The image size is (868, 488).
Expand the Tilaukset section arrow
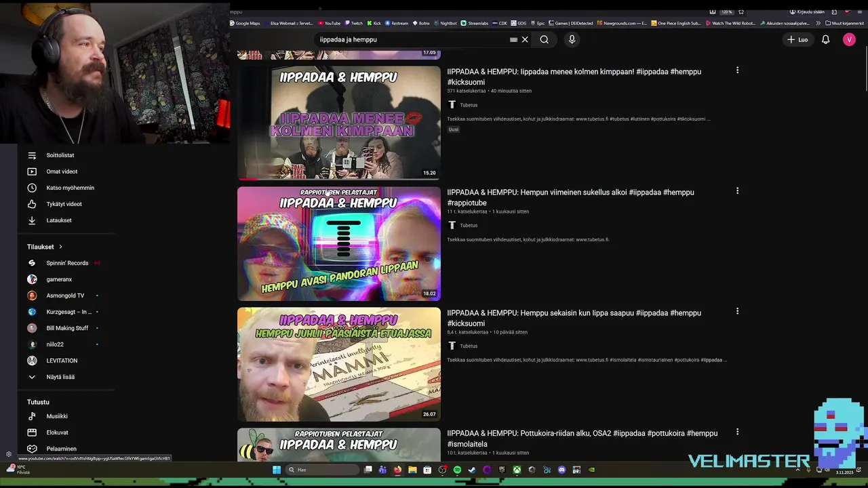tap(60, 247)
